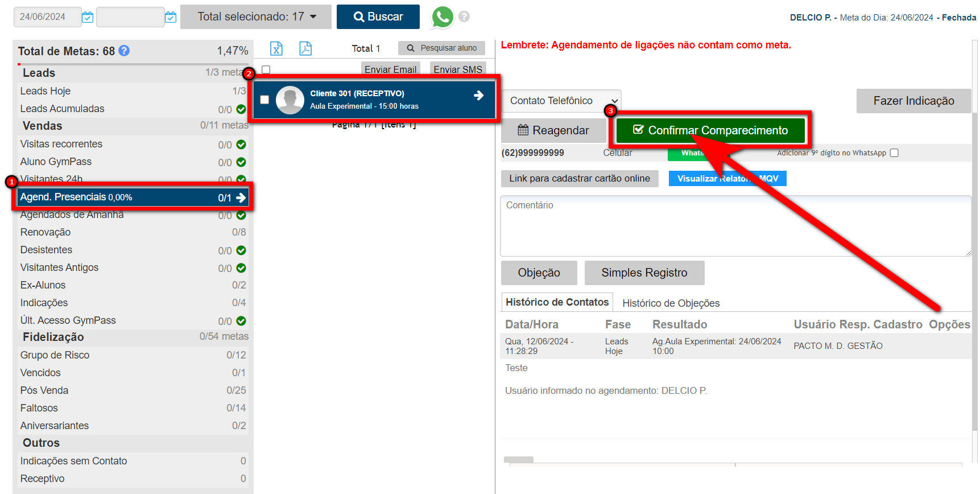The image size is (980, 494).
Task: Export list to PDF file icon
Action: (305, 48)
